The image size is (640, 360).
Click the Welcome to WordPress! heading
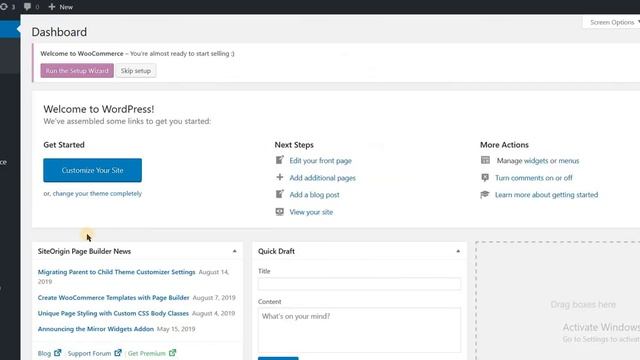point(99,109)
